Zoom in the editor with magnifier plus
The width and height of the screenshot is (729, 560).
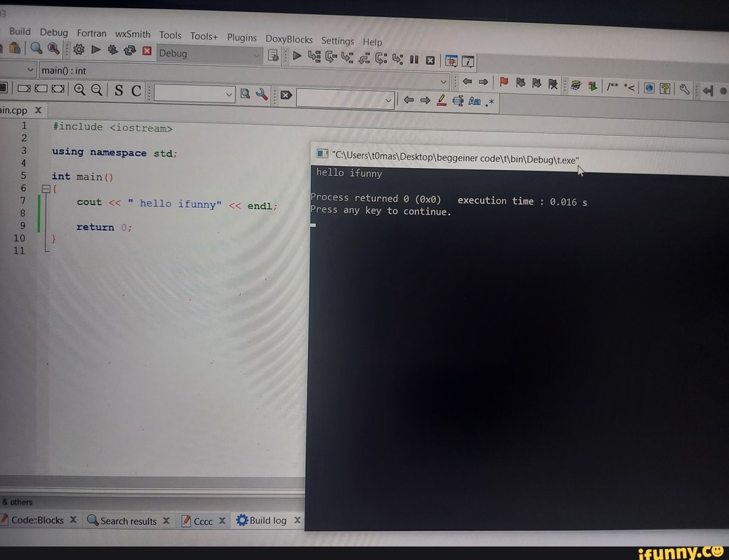click(x=80, y=89)
